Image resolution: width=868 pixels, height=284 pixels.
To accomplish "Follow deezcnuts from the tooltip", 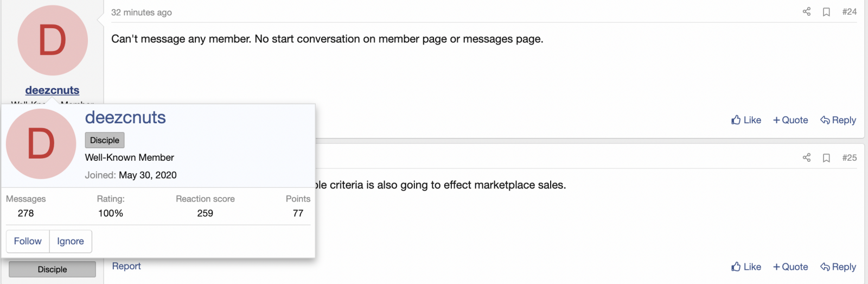I will click(x=28, y=241).
